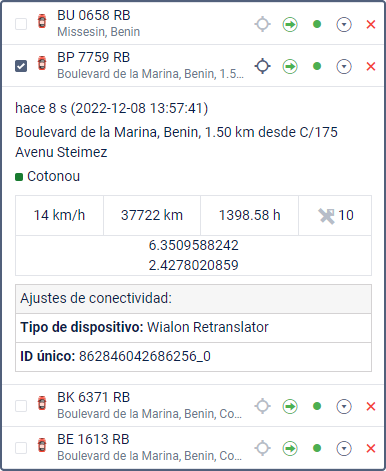Uncheck the BP 7759 RB checkbox
Viewport: 386px width, 471px height.
tap(21, 66)
